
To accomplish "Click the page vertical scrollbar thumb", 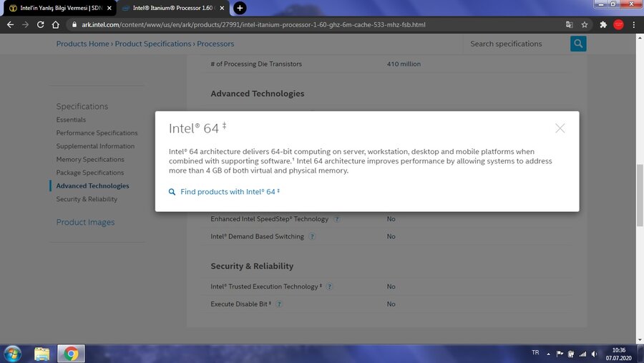I will (x=640, y=195).
